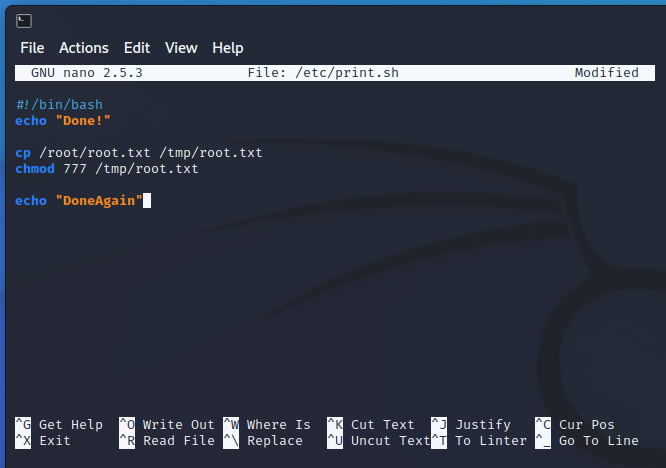Open the Help menu
This screenshot has height=468, width=666.
click(x=228, y=48)
